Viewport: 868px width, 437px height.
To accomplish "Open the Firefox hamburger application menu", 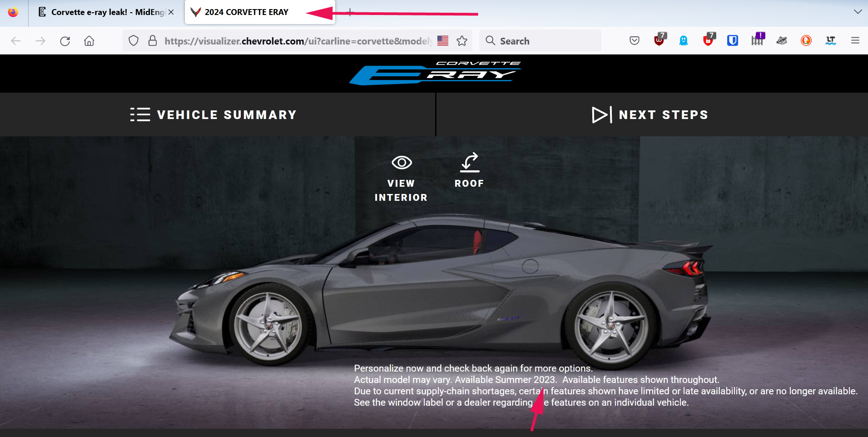I will [855, 41].
